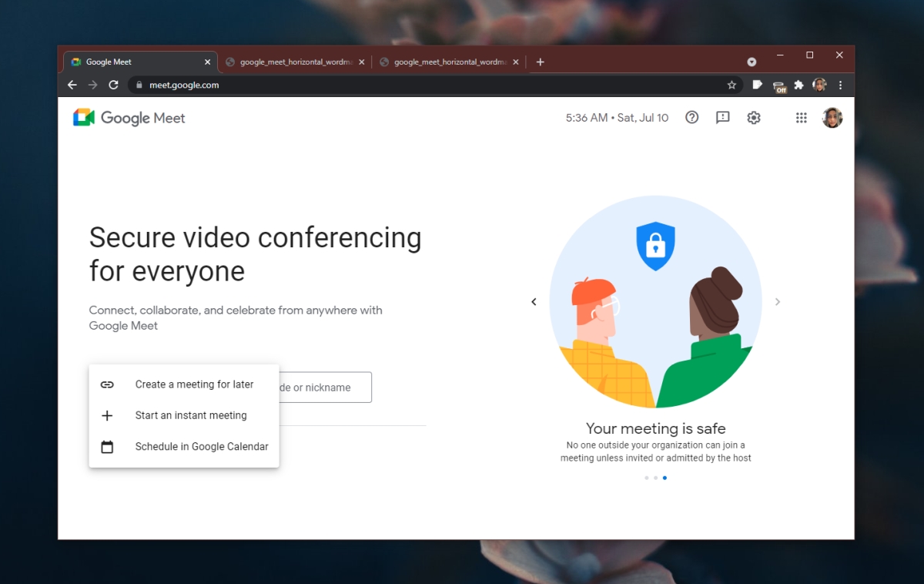Click the Help question mark icon

click(x=691, y=117)
